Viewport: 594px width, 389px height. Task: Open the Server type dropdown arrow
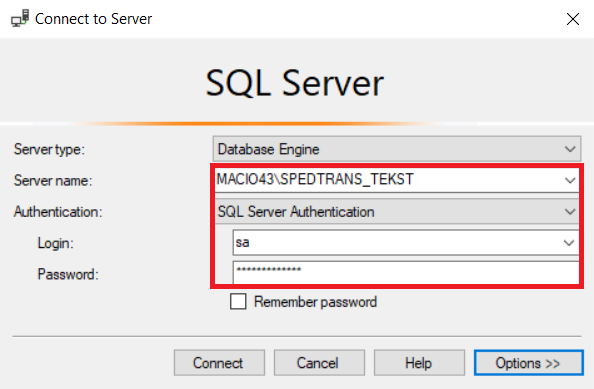click(570, 149)
